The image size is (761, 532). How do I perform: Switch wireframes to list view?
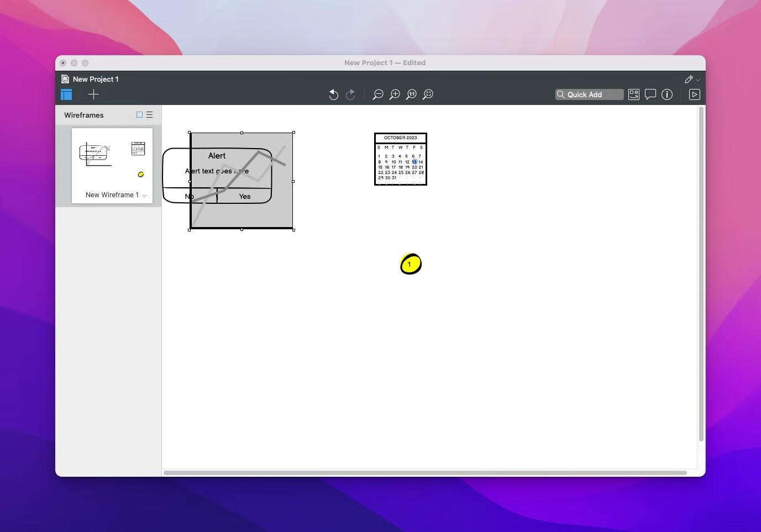[x=149, y=115]
